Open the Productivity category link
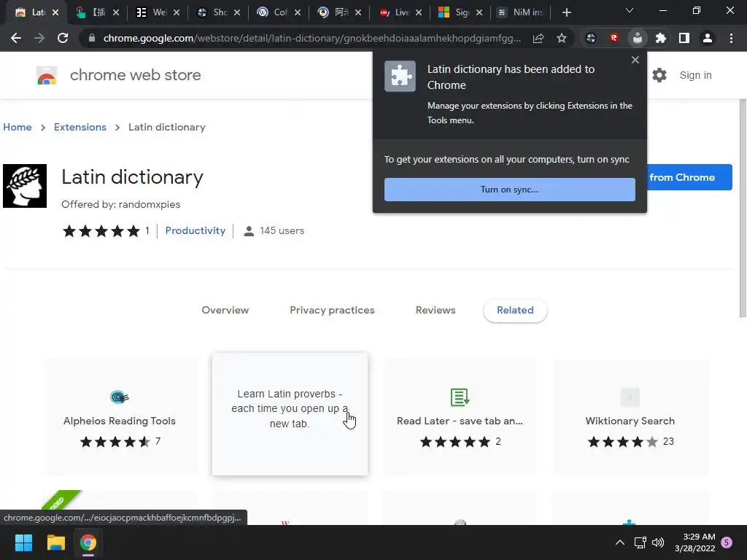 pos(196,230)
